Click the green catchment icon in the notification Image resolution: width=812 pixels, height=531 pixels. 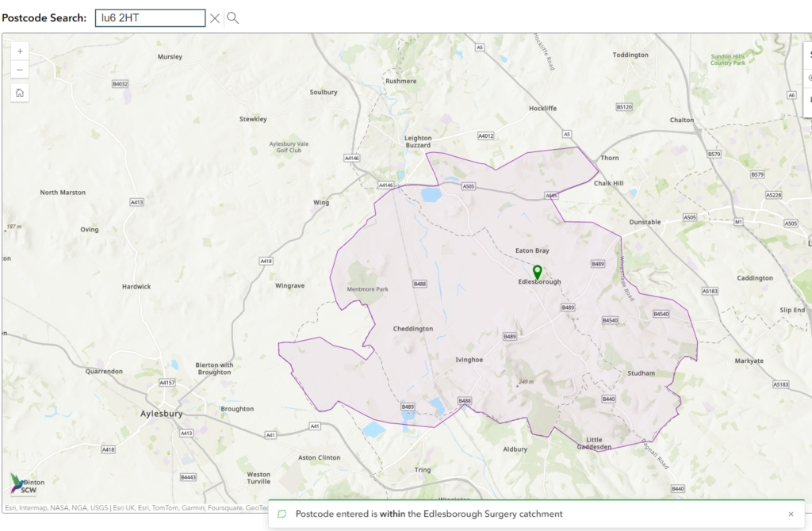(283, 514)
